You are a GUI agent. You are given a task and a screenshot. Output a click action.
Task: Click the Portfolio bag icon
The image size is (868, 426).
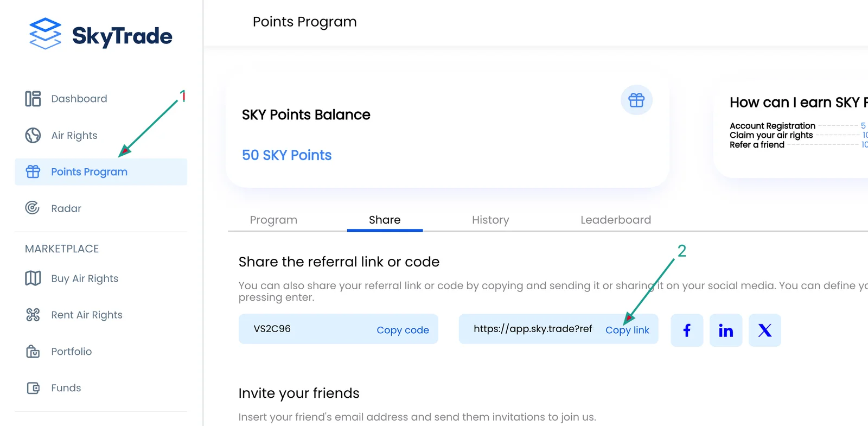tap(33, 351)
